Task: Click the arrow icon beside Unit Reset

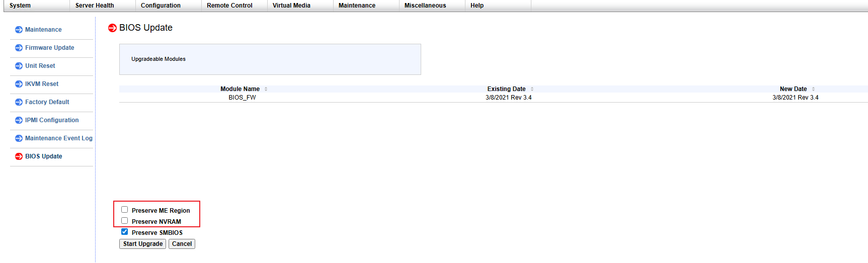Action: 19,66
